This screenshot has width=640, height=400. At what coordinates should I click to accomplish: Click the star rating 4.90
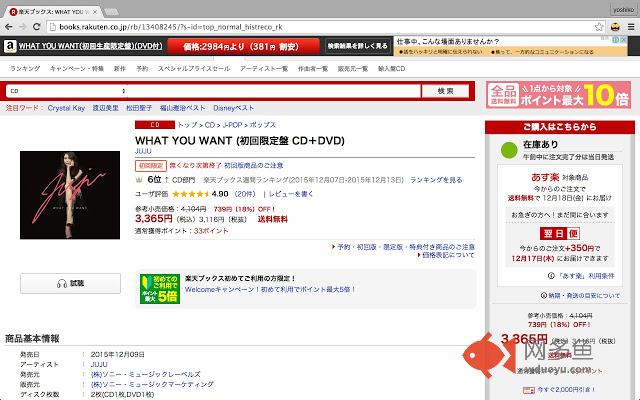point(200,194)
